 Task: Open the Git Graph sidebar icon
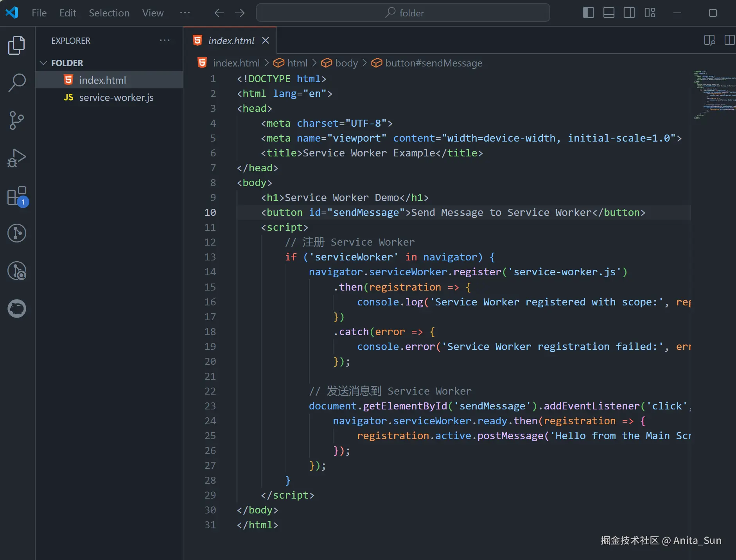pos(17,233)
